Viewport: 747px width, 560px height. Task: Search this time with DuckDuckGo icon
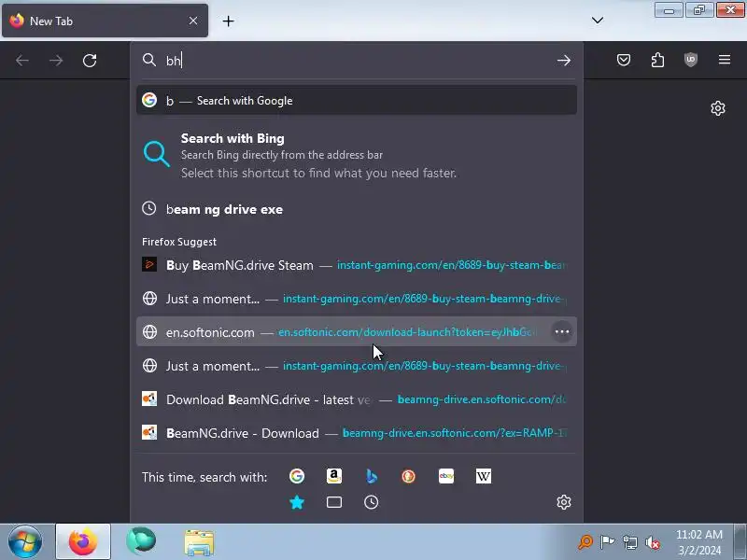pyautogui.click(x=408, y=476)
